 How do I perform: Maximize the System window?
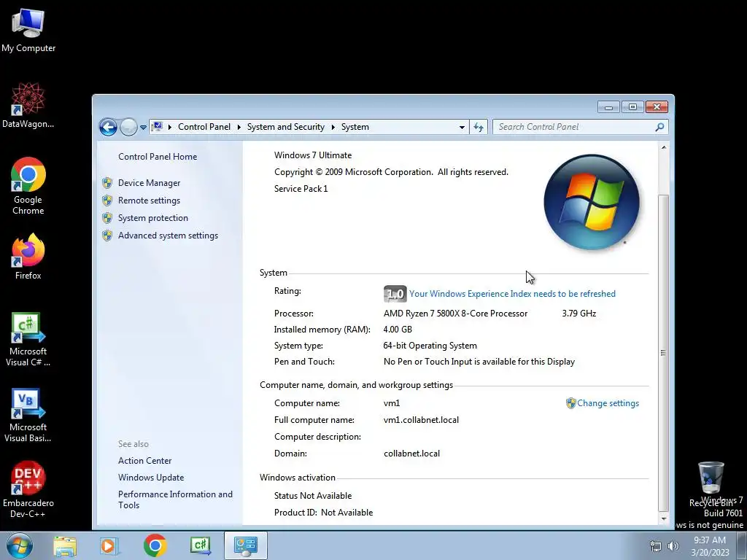(632, 106)
